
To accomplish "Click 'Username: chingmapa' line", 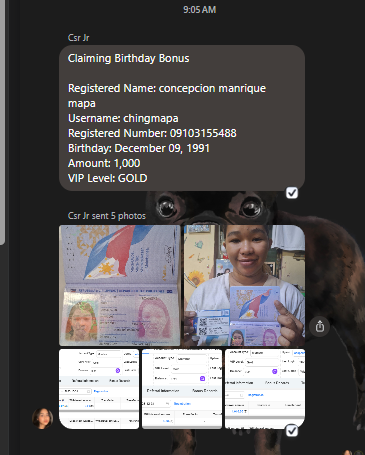I will tap(123, 118).
